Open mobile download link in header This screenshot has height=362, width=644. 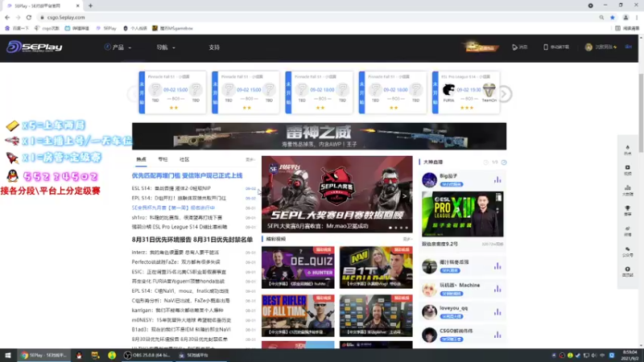(556, 47)
